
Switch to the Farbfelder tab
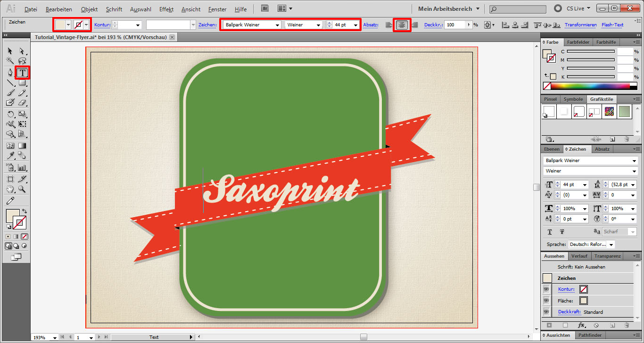pos(578,42)
